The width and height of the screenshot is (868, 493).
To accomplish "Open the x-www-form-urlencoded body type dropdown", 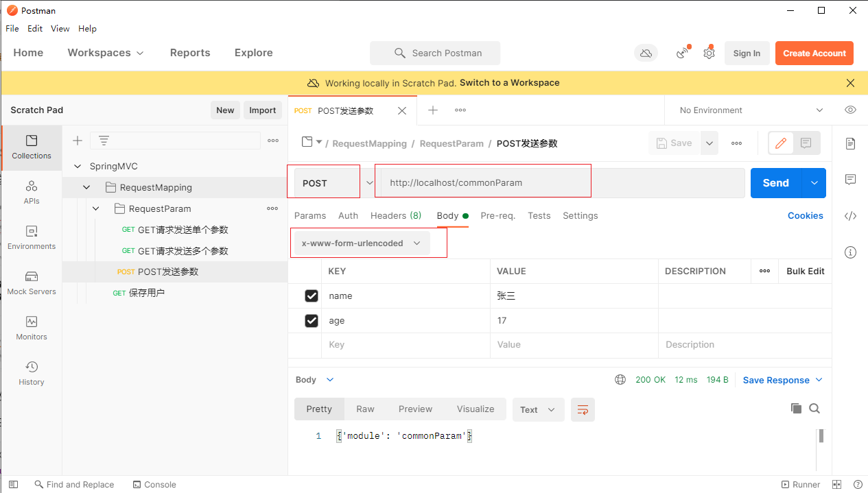I will coord(362,243).
